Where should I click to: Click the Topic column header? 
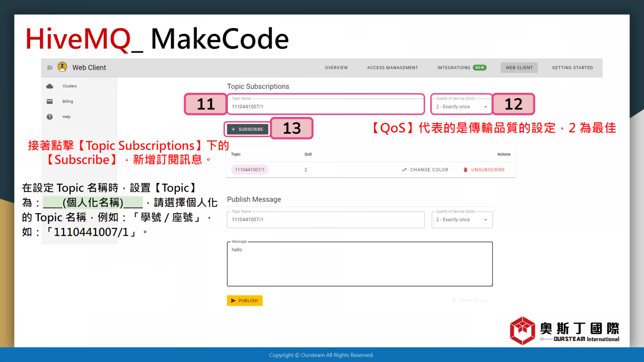(x=236, y=154)
